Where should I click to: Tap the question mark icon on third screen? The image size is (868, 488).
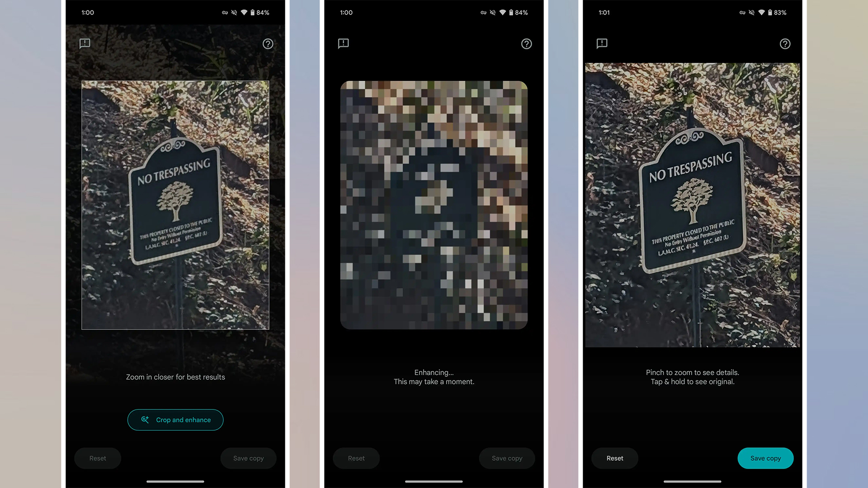(784, 43)
